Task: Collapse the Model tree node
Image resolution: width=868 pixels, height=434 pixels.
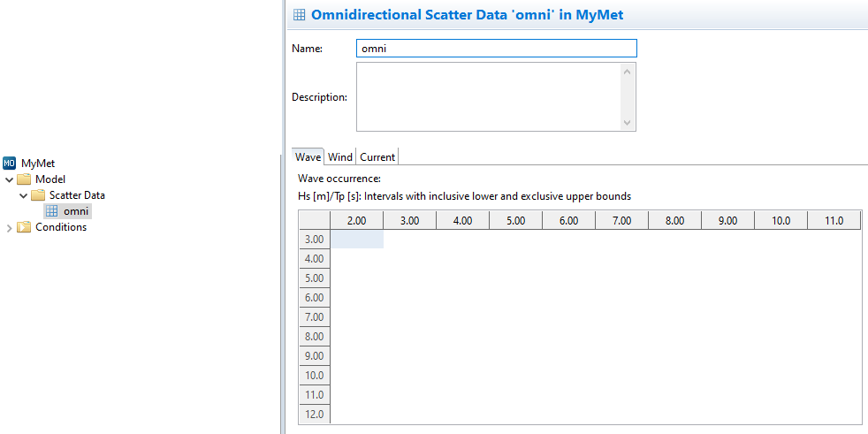Action: (x=10, y=179)
